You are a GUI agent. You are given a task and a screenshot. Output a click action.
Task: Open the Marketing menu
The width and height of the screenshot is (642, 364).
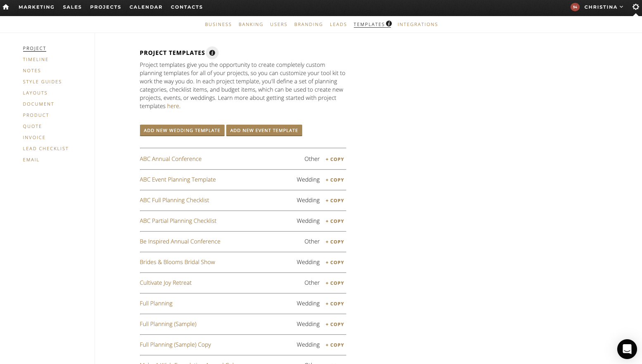pos(36,7)
